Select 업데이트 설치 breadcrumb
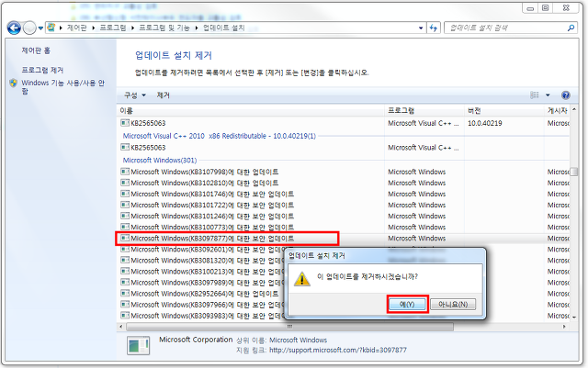This screenshot has width=588, height=368. 224,28
